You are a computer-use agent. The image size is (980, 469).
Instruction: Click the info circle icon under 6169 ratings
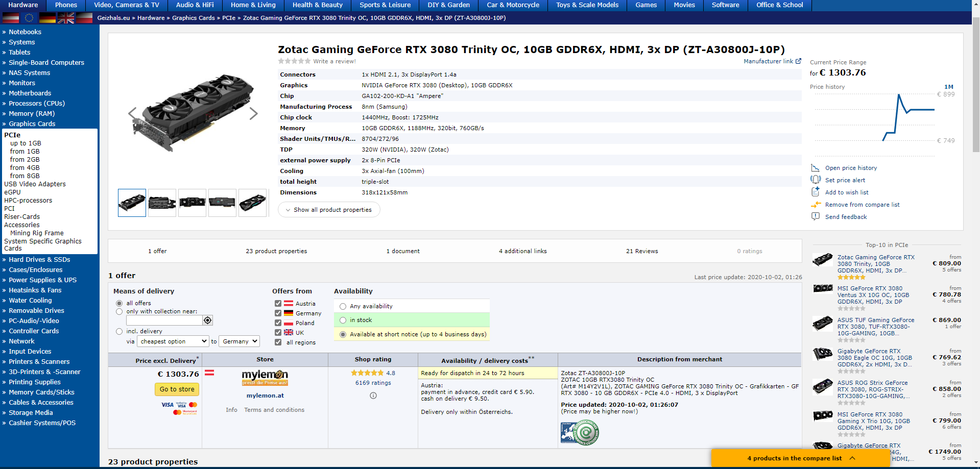point(373,396)
